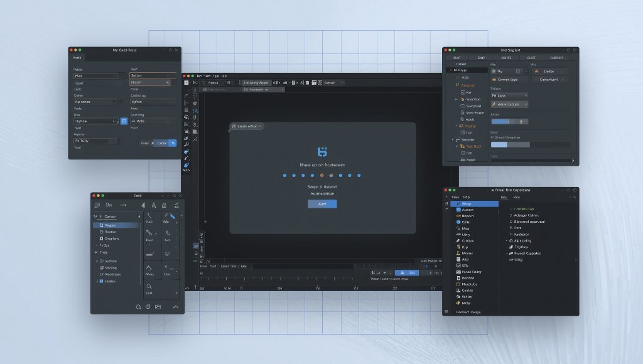
Task: Click the blue logo icon in the center dialog
Action: [322, 152]
